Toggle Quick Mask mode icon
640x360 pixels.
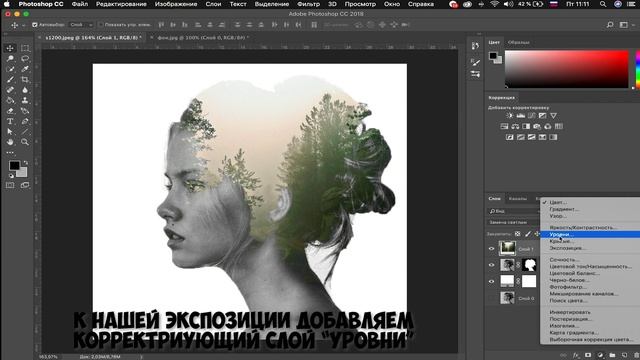(x=10, y=185)
